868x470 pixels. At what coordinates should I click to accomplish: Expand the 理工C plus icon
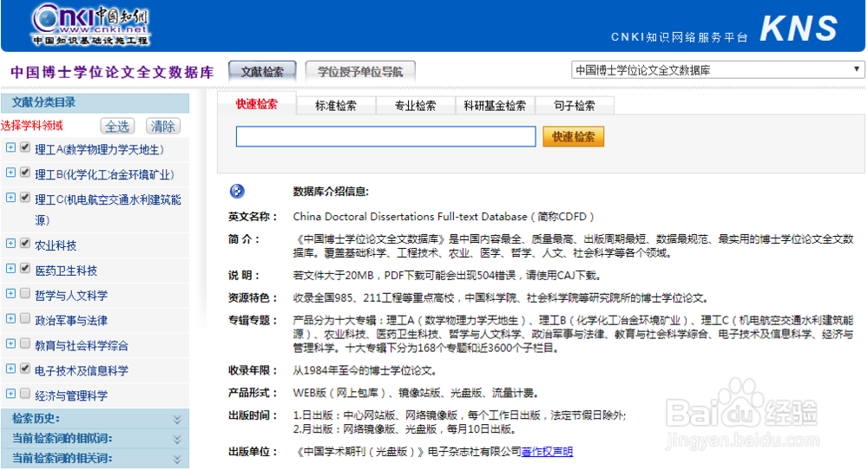click(x=10, y=198)
